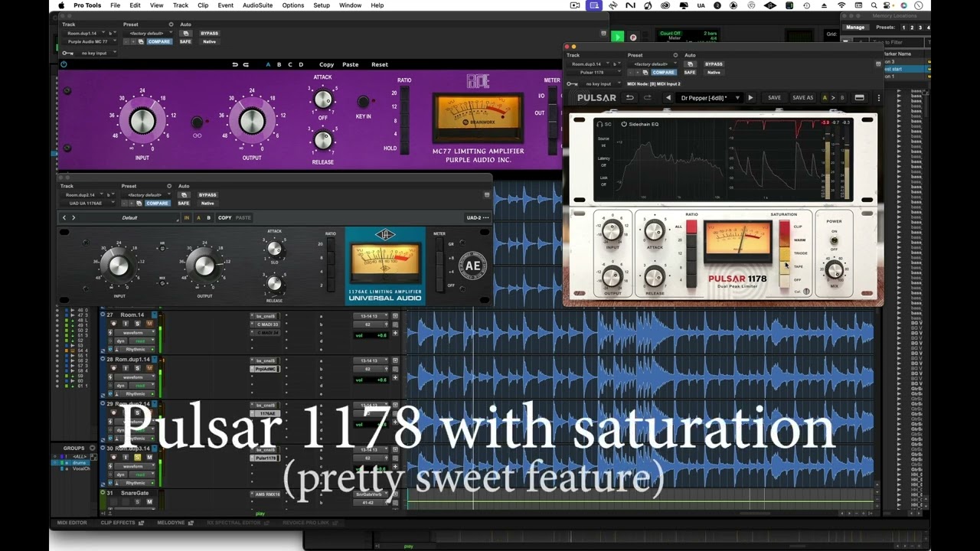The height and width of the screenshot is (551, 980).
Task: Open plugin selector UAD UA 1176AE
Action: 90,204
